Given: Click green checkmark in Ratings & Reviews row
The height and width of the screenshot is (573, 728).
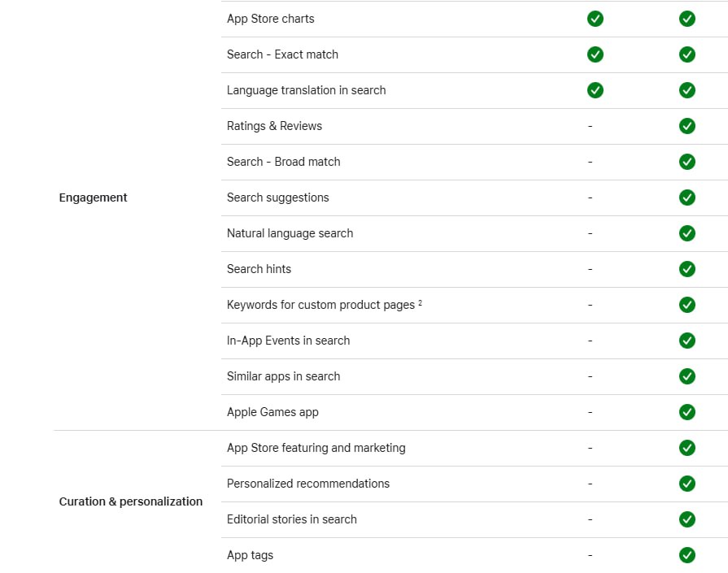Looking at the screenshot, I should (687, 126).
